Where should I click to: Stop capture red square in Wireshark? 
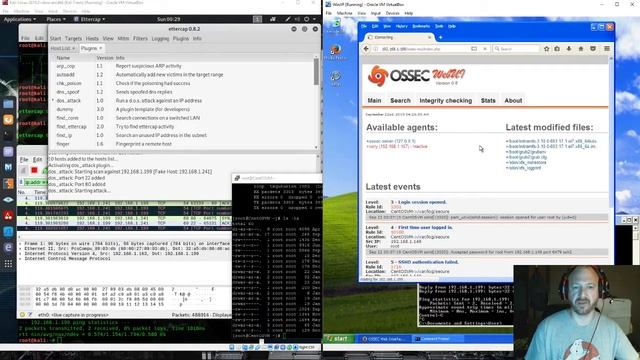[34, 170]
